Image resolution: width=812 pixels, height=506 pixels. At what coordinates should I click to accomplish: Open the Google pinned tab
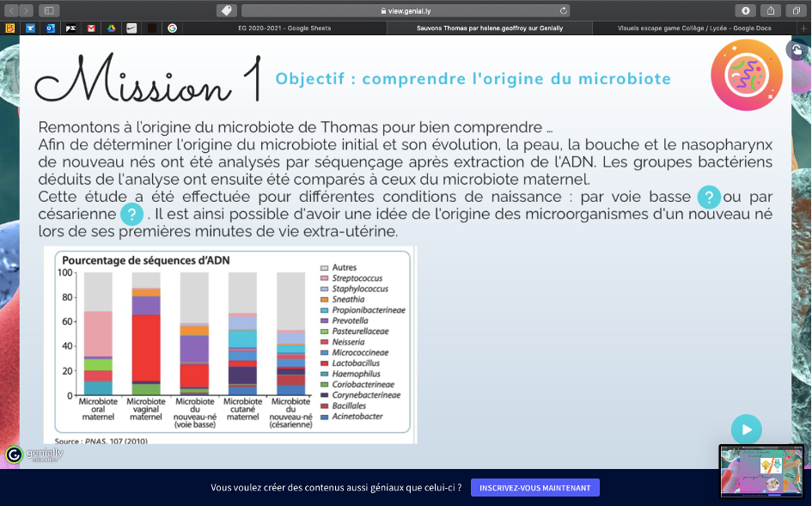[173, 28]
